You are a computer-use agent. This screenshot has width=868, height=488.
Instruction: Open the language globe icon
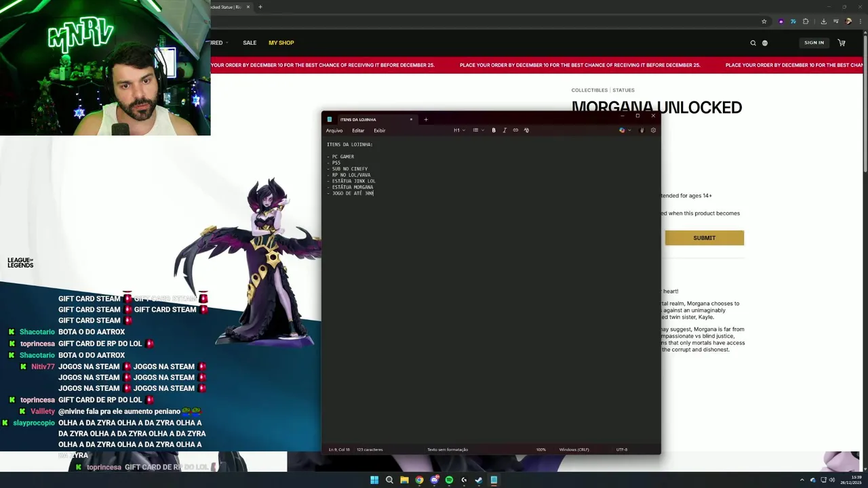pos(764,43)
